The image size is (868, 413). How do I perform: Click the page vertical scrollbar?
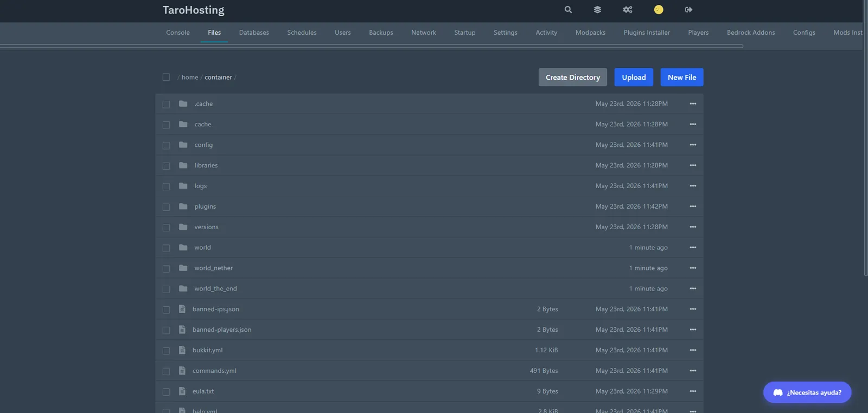point(866,138)
